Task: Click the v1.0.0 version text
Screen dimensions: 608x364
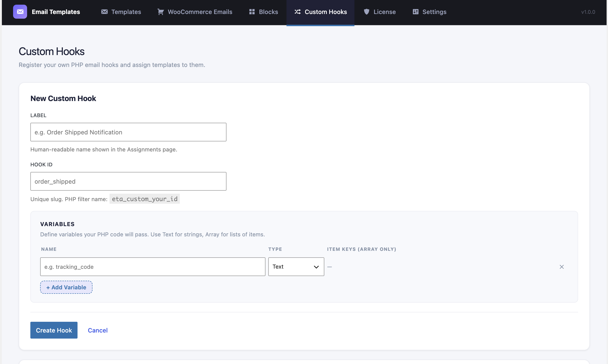Action: [x=588, y=12]
